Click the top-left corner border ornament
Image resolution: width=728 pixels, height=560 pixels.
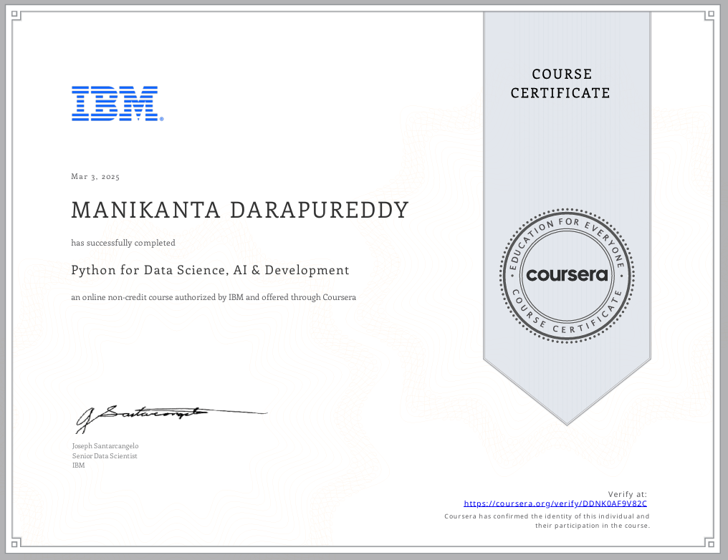16,15
